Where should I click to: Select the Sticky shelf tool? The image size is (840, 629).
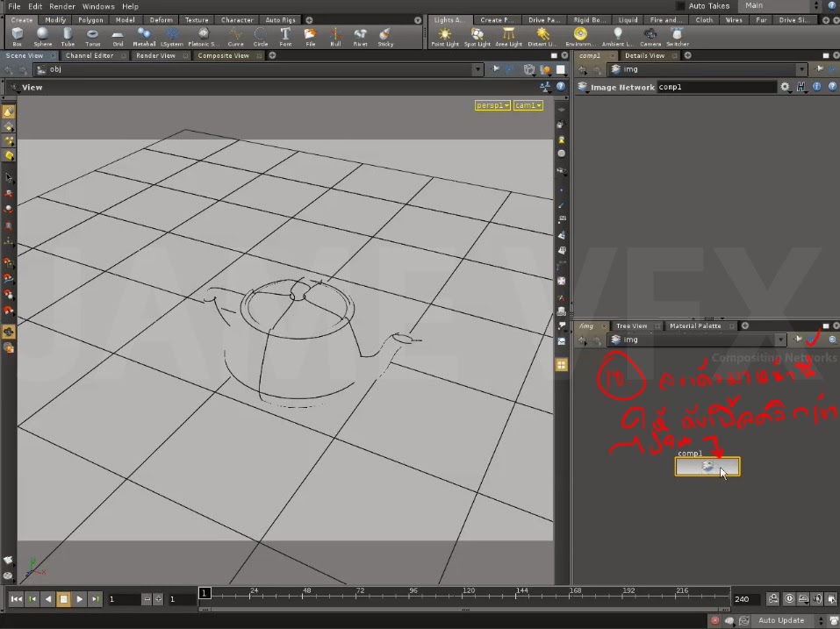[385, 37]
